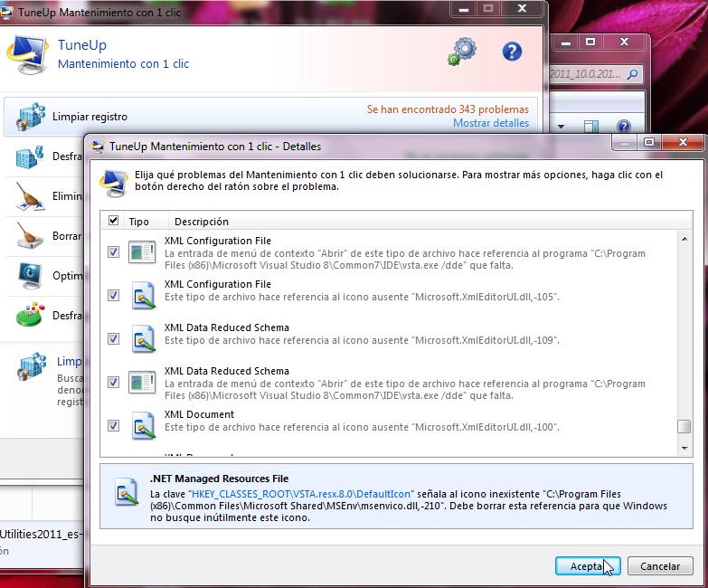This screenshot has height=588, width=708.
Task: Select 'Se han encontrado 343 problemas' text
Action: 448,109
